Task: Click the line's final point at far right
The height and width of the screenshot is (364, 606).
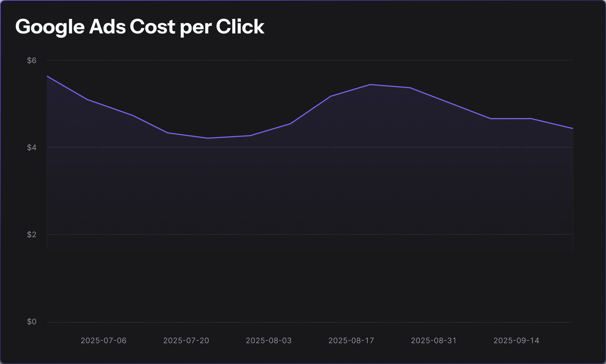Action: click(x=573, y=128)
